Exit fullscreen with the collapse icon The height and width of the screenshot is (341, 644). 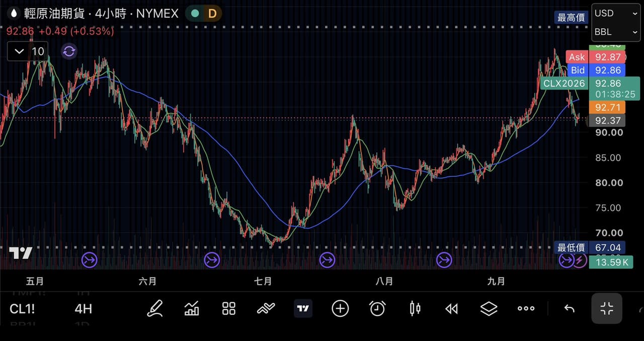[x=607, y=308]
